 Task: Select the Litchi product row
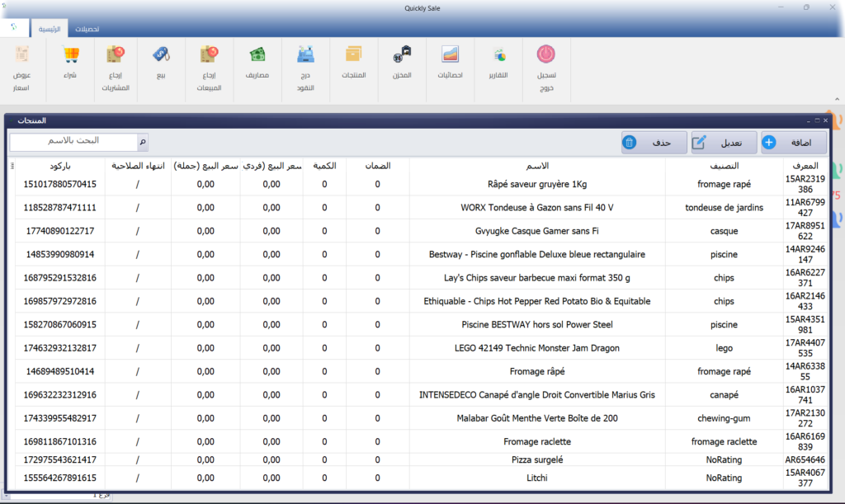point(422,478)
